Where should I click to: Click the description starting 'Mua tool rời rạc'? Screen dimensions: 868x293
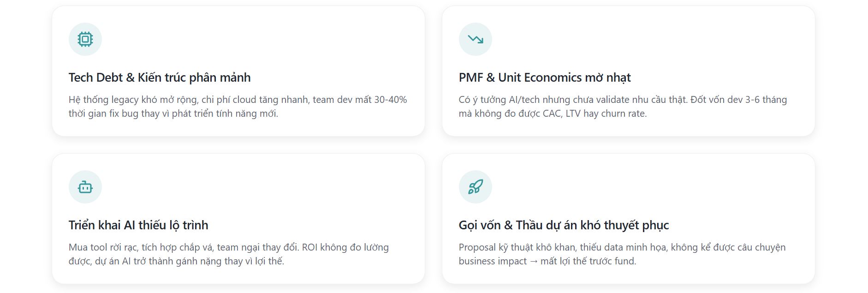tap(228, 254)
